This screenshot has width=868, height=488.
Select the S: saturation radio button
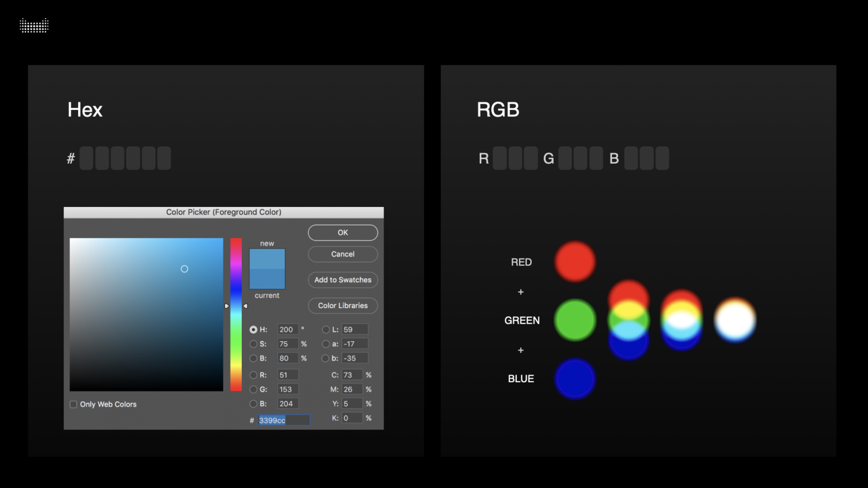click(x=253, y=344)
